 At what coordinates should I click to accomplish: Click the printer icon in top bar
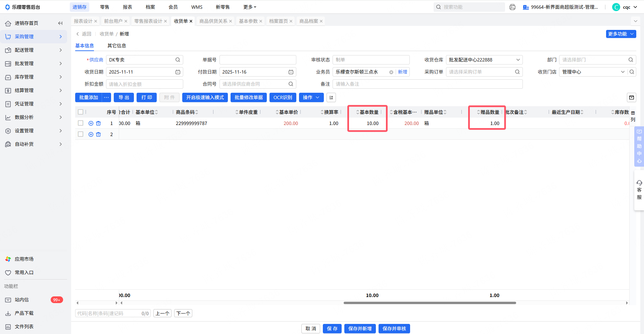[x=512, y=7]
